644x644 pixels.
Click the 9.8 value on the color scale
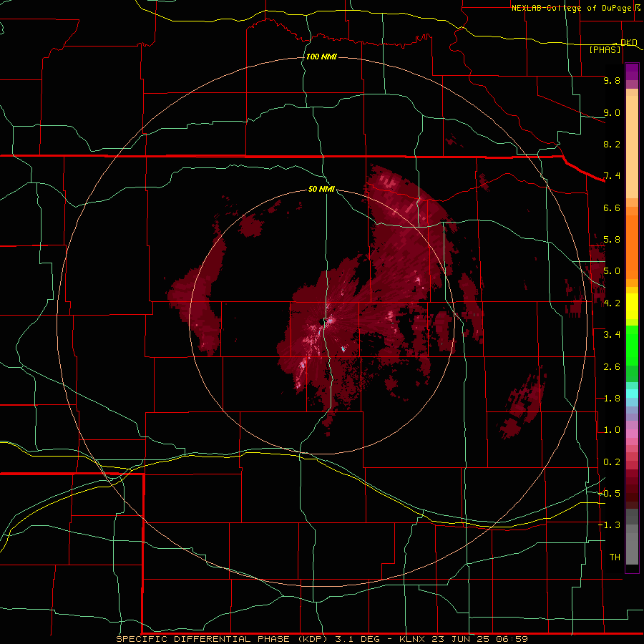coord(612,80)
